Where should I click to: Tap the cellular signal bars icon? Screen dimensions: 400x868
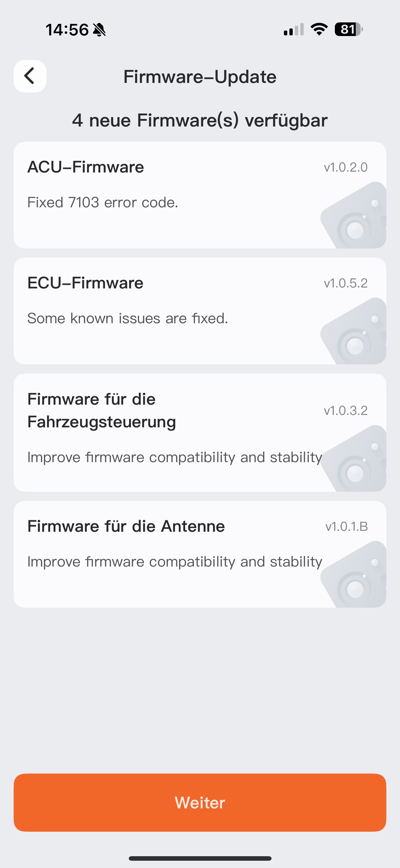tap(294, 29)
